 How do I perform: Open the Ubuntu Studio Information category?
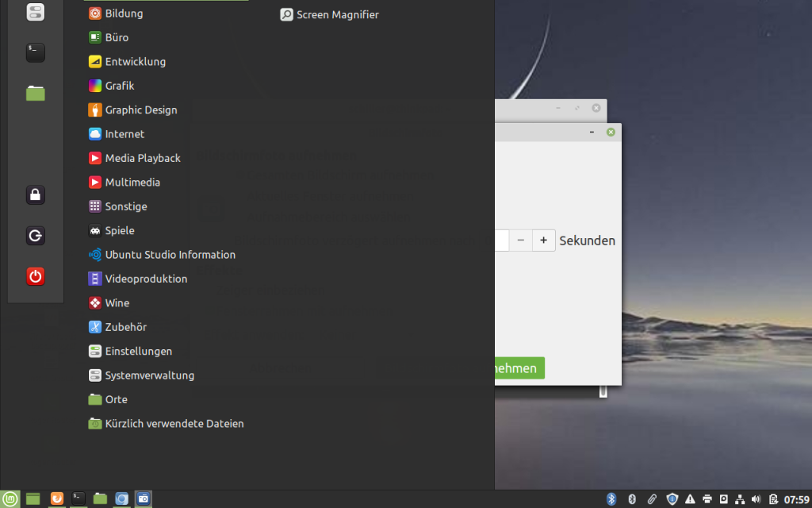(x=170, y=255)
